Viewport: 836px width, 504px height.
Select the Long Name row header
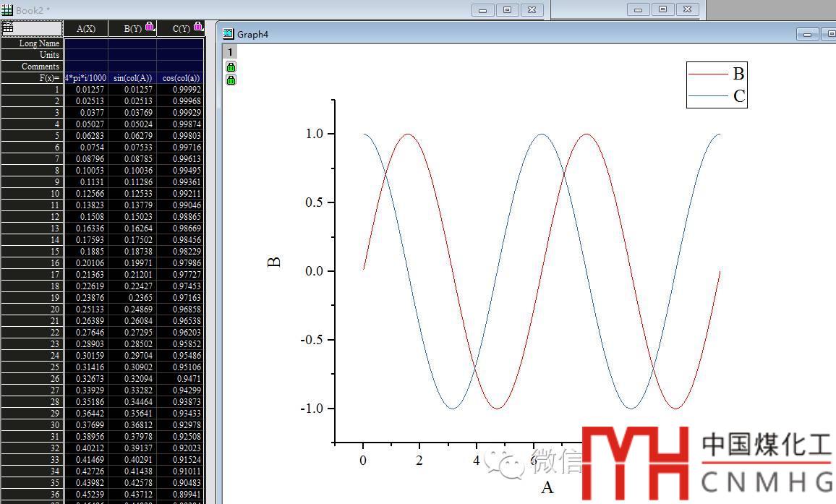(32, 43)
